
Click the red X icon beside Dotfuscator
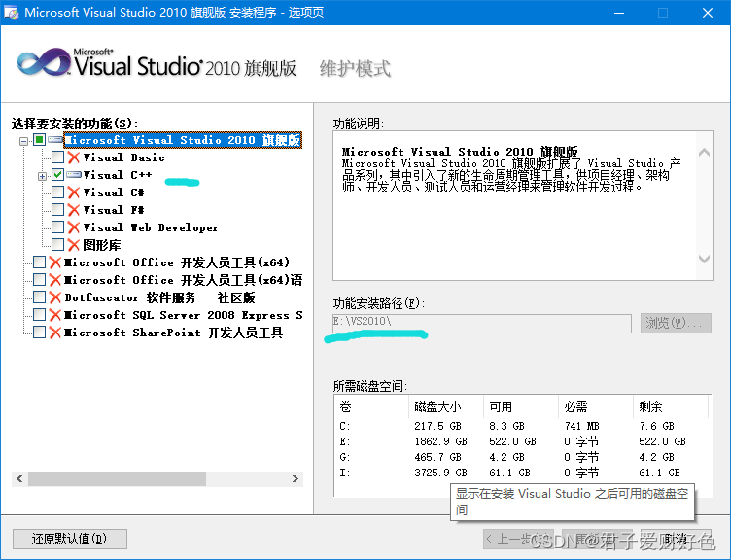pyautogui.click(x=55, y=297)
